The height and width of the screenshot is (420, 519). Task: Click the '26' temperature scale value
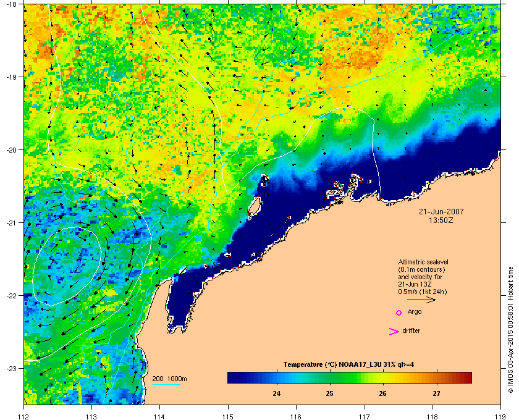(382, 393)
